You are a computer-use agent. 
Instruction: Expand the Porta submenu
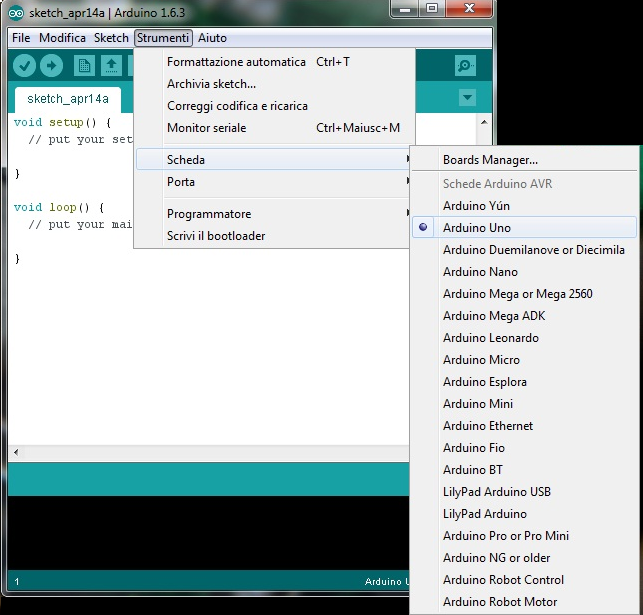pos(273,182)
